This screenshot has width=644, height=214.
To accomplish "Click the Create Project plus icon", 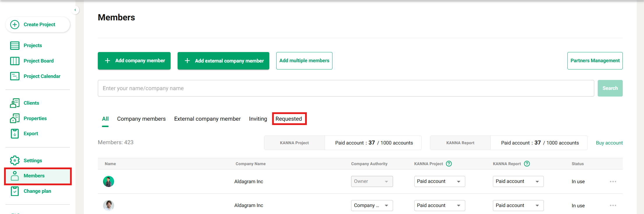I will click(x=15, y=24).
